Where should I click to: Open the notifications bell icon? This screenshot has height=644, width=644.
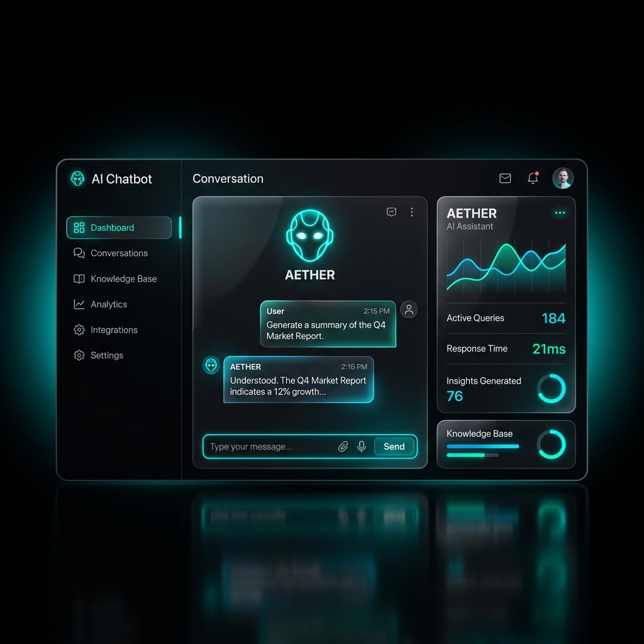[533, 178]
